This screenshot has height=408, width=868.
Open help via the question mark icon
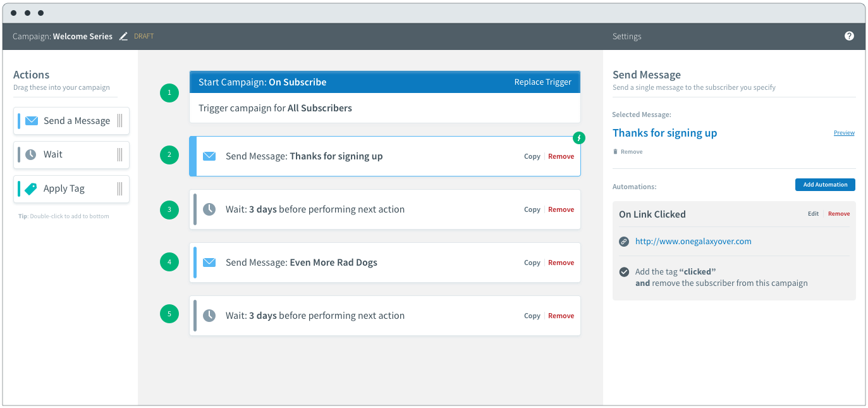point(849,36)
